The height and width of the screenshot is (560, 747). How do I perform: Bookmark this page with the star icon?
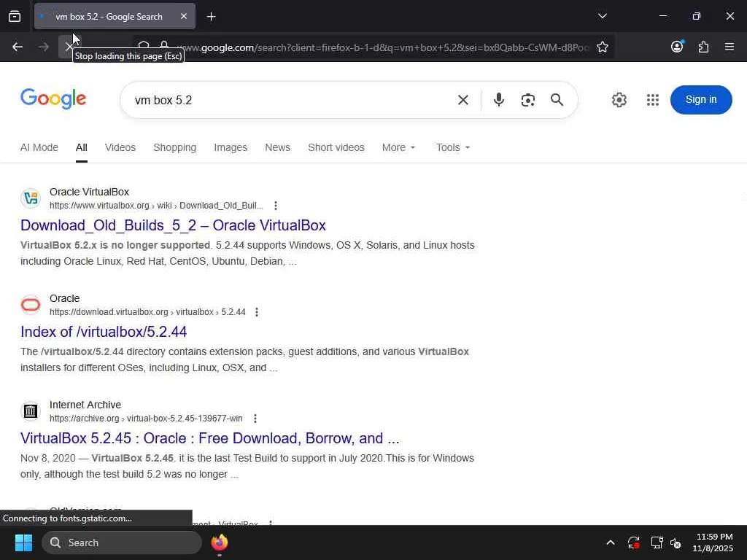tap(602, 47)
